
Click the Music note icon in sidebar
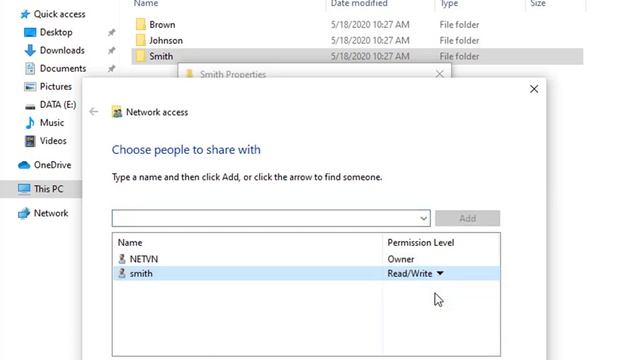click(x=30, y=123)
